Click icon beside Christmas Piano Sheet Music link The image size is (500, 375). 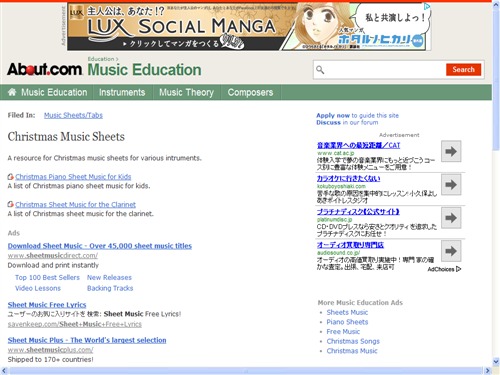pyautogui.click(x=11, y=177)
